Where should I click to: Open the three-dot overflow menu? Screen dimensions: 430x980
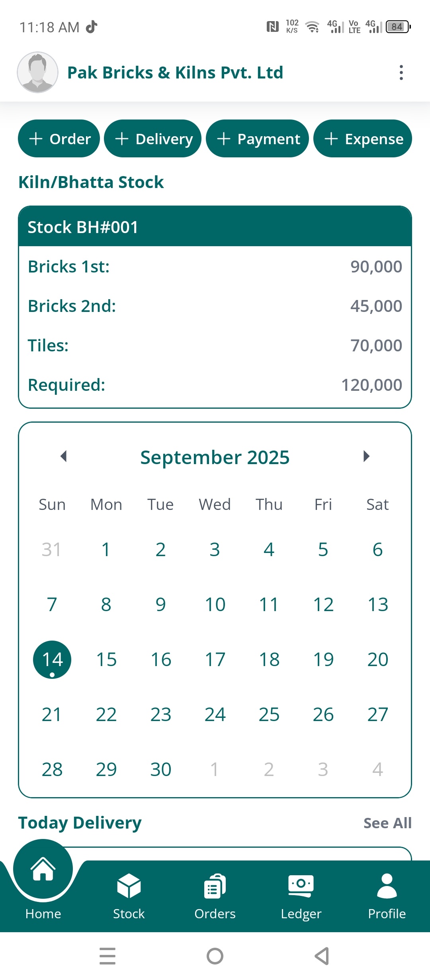[x=401, y=73]
